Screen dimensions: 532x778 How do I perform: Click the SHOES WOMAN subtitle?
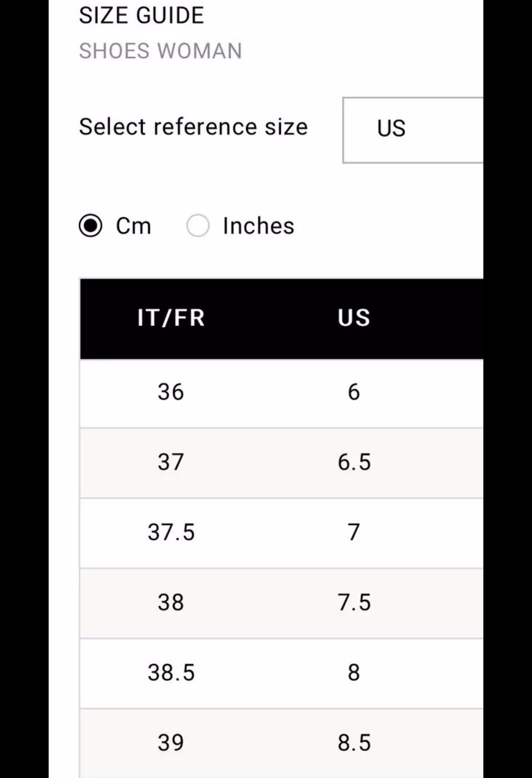(x=161, y=51)
